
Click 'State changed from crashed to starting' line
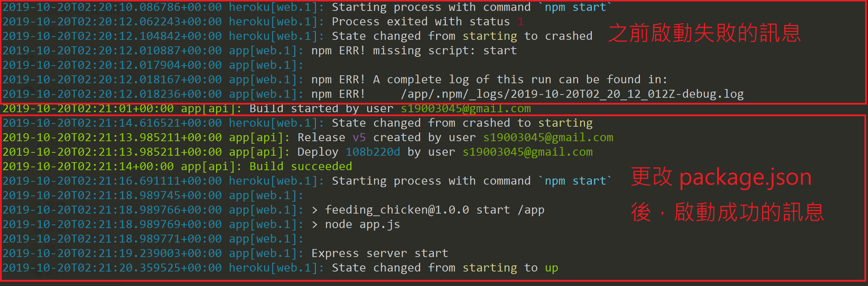tap(297, 123)
